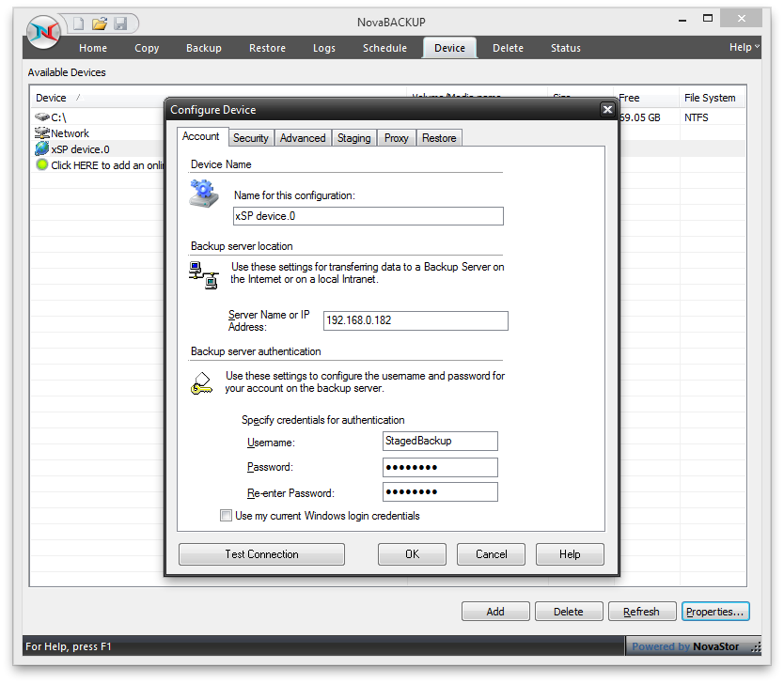The width and height of the screenshot is (784, 684).
Task: Click the Re-enter Password field
Action: [x=440, y=491]
